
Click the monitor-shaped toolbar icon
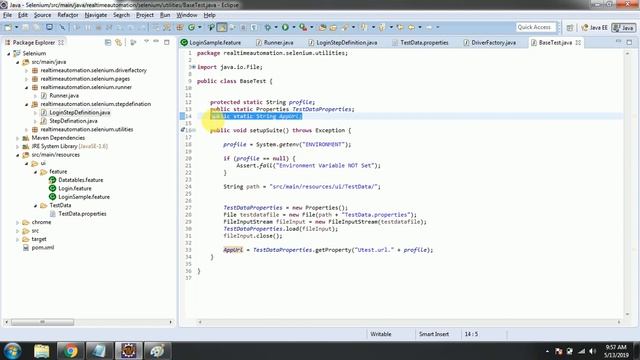[x=49, y=27]
